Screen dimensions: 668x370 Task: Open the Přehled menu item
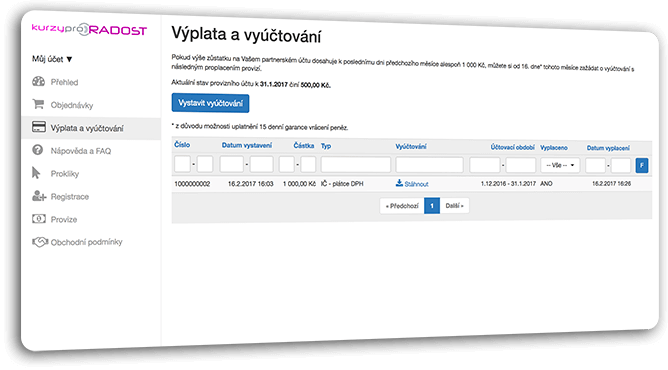[64, 82]
